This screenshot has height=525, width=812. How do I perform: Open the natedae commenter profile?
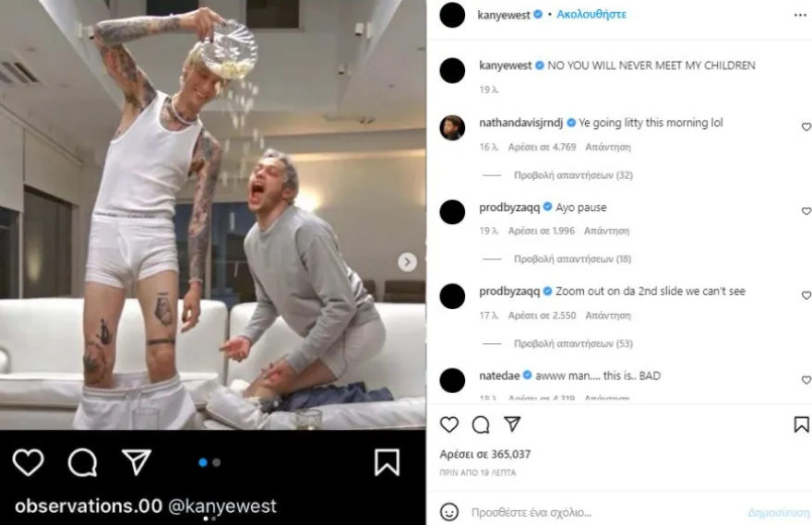click(499, 376)
